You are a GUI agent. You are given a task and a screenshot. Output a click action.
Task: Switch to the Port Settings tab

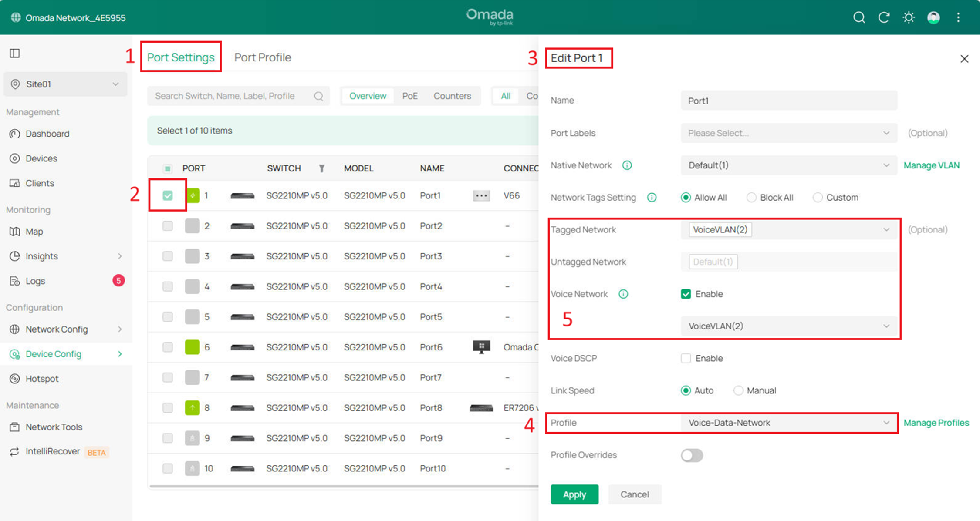181,57
